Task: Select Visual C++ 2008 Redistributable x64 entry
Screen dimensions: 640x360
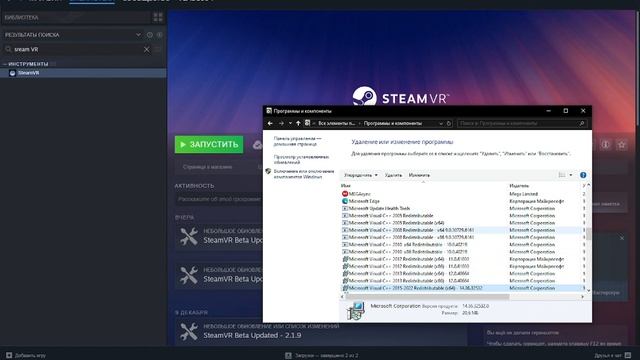Action: click(x=463, y=230)
